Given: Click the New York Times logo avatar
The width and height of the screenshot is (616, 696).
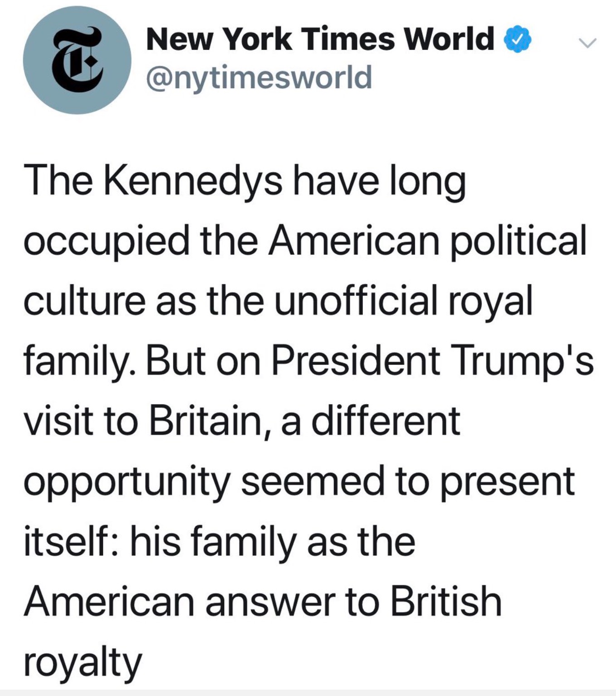Looking at the screenshot, I should 77,60.
